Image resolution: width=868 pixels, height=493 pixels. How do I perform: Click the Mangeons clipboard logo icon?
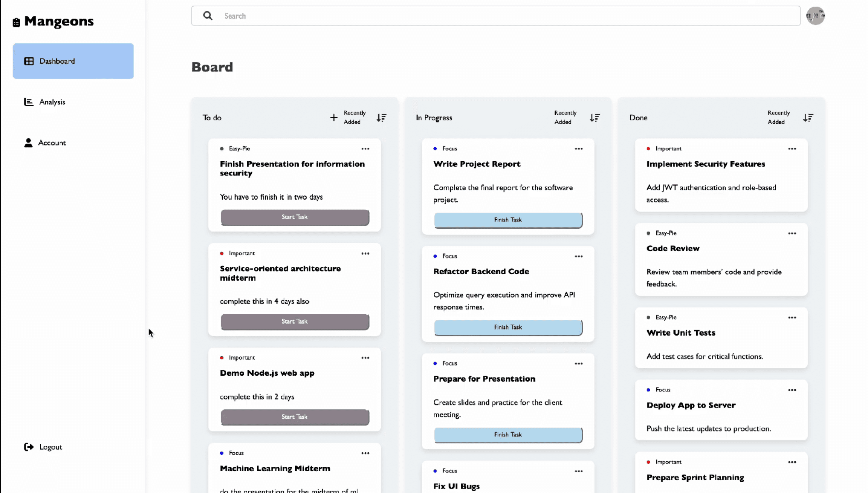click(x=16, y=22)
